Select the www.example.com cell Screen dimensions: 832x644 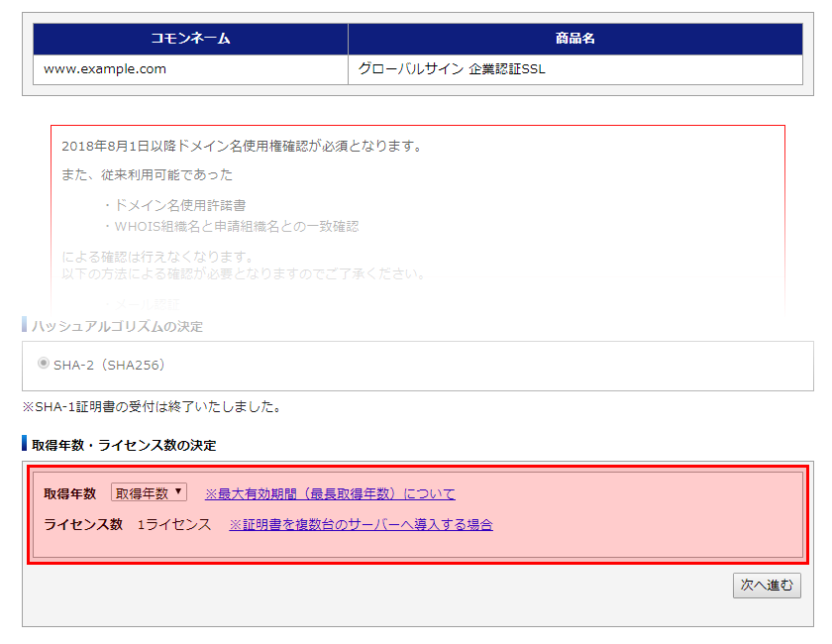pos(190,69)
